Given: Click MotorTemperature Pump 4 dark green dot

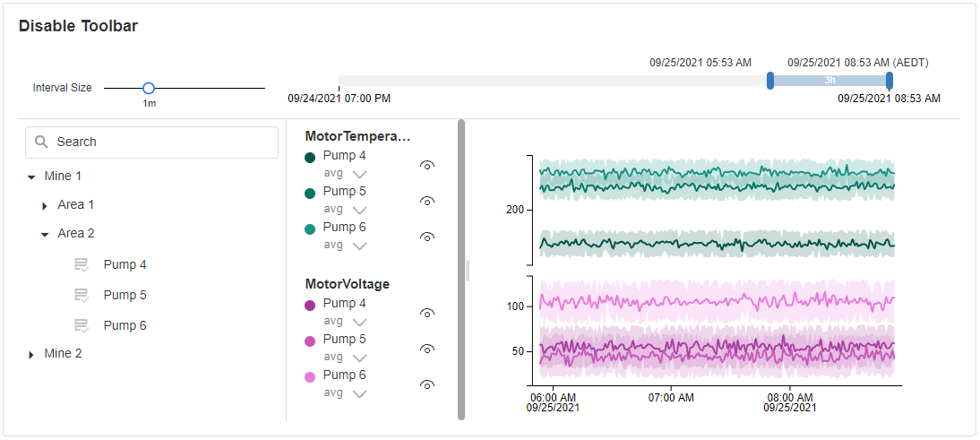Looking at the screenshot, I should click(x=310, y=158).
